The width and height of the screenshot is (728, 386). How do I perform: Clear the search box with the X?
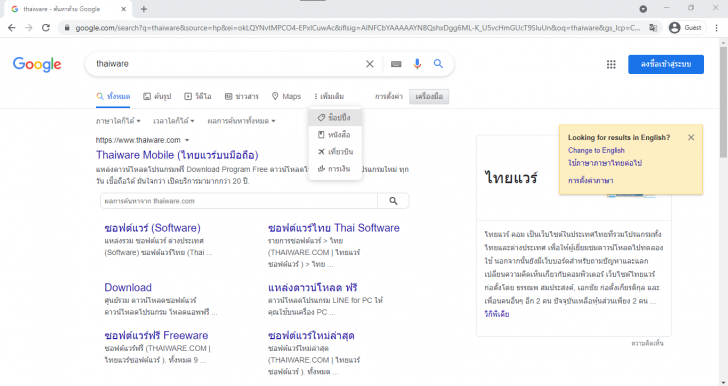tap(370, 64)
